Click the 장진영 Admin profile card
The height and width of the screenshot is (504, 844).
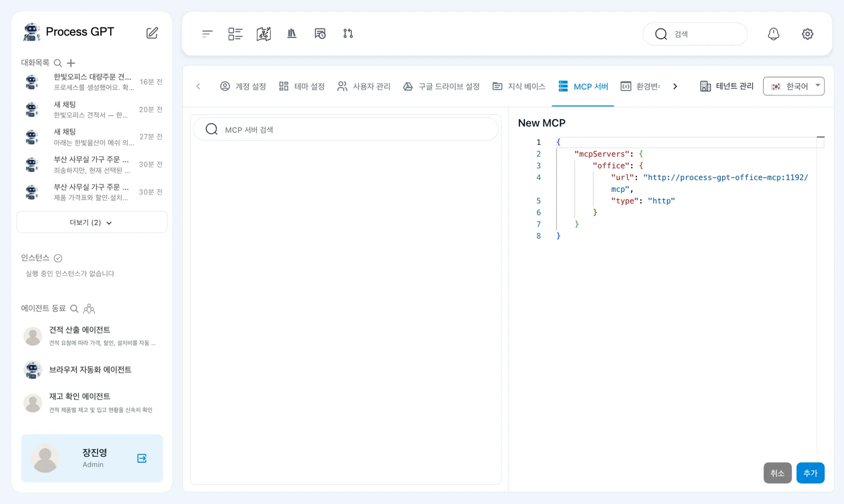(92, 458)
